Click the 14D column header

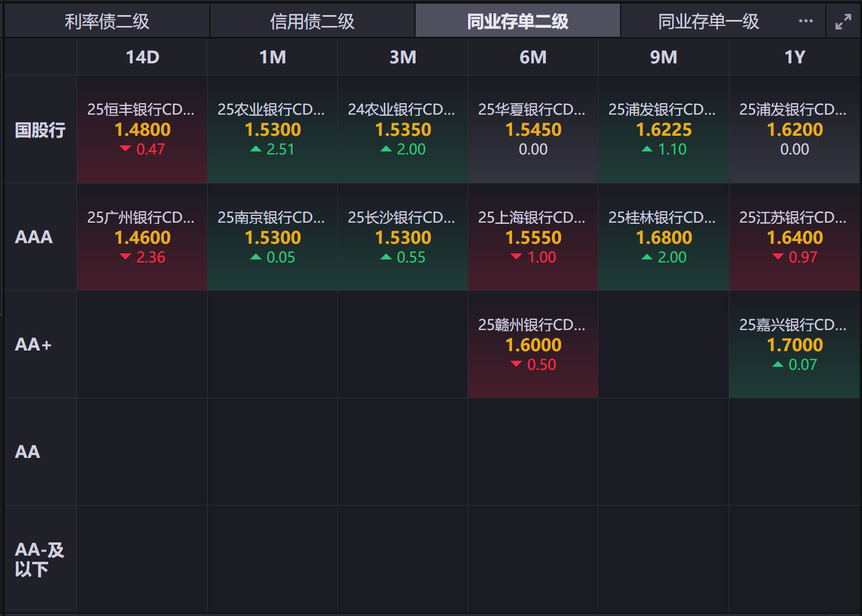tap(142, 57)
